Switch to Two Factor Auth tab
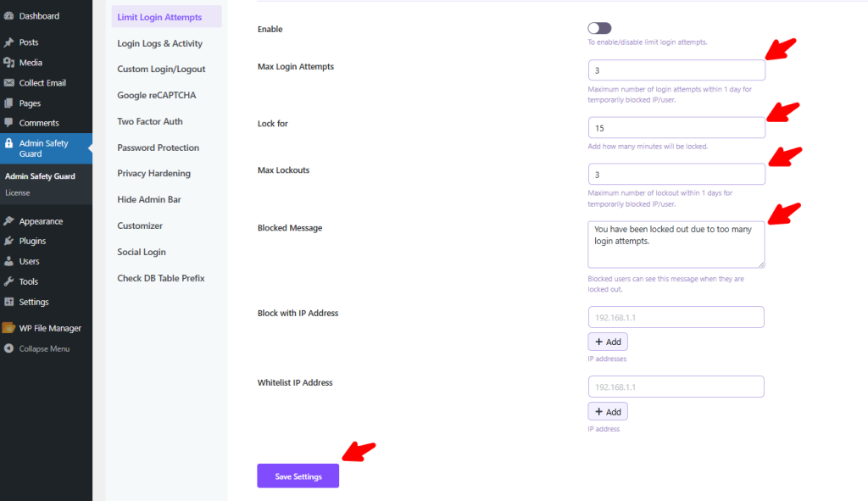The height and width of the screenshot is (501, 868). pyautogui.click(x=150, y=121)
